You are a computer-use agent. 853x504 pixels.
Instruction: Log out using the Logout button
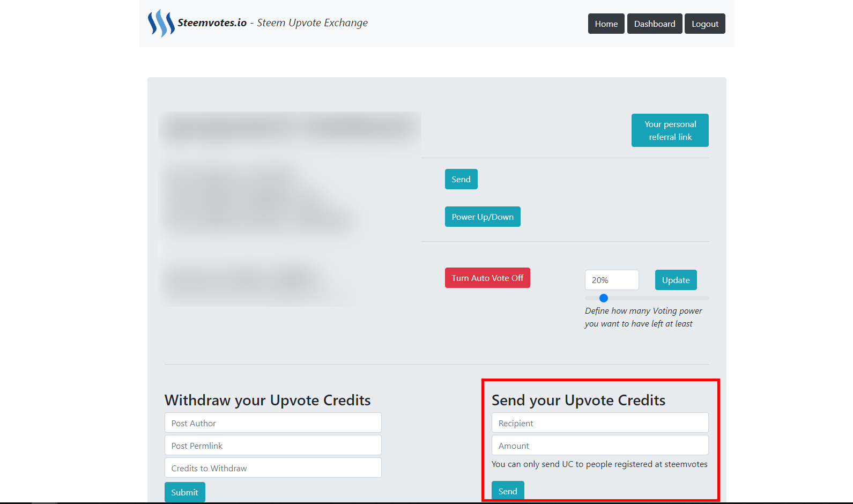tap(705, 24)
